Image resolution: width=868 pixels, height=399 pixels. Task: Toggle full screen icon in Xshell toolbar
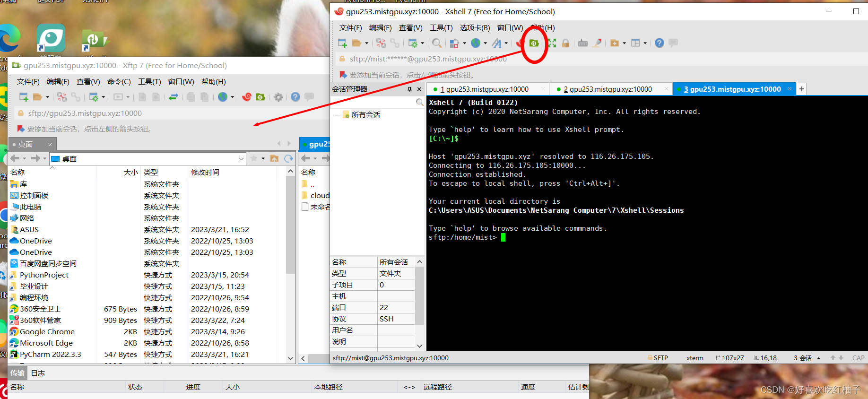pos(552,43)
